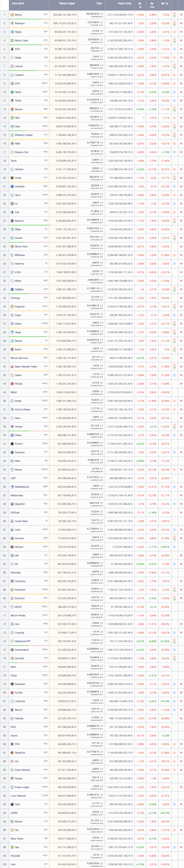Click the mineable icon in Zcash row

174,179
